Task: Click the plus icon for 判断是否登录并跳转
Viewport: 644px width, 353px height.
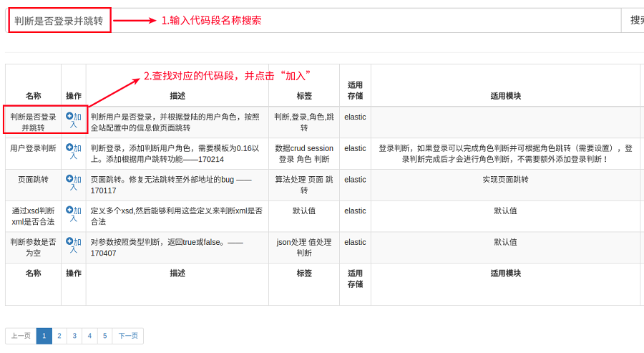Action: [69, 116]
